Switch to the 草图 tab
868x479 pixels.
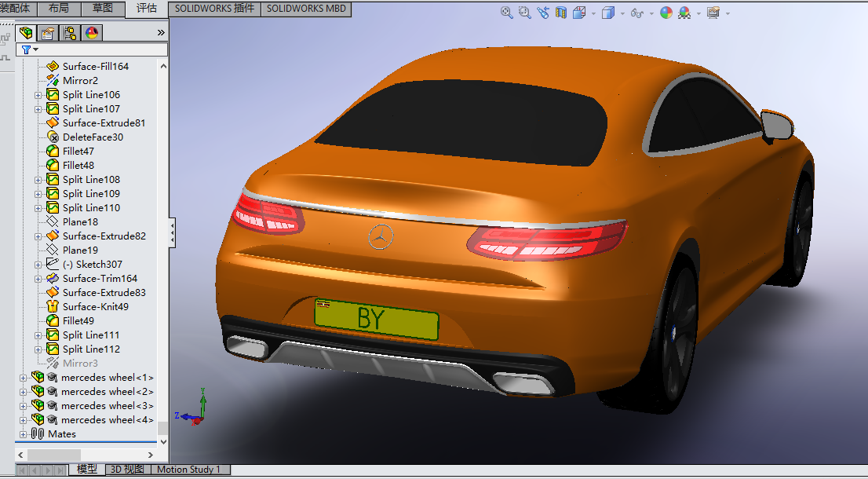coord(103,9)
